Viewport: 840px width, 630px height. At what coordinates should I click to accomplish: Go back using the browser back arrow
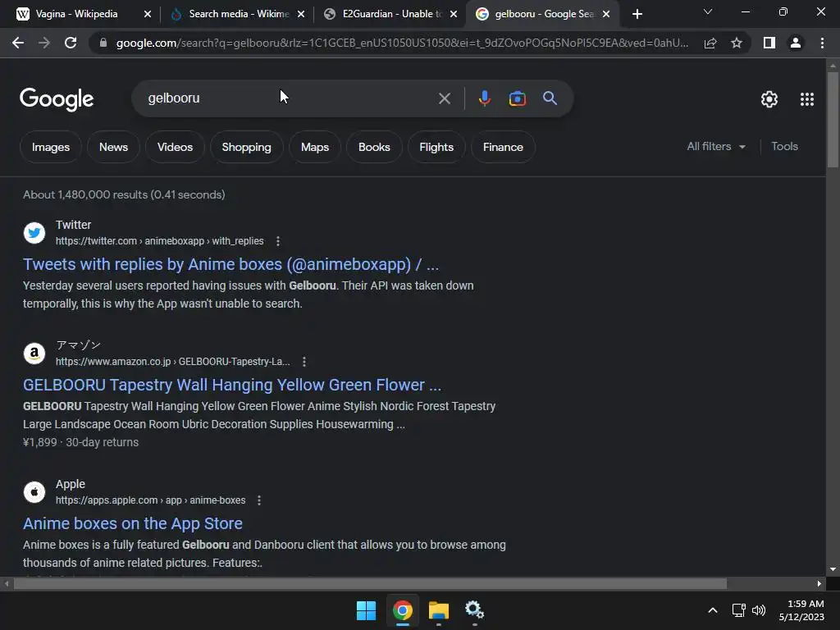pyautogui.click(x=18, y=43)
